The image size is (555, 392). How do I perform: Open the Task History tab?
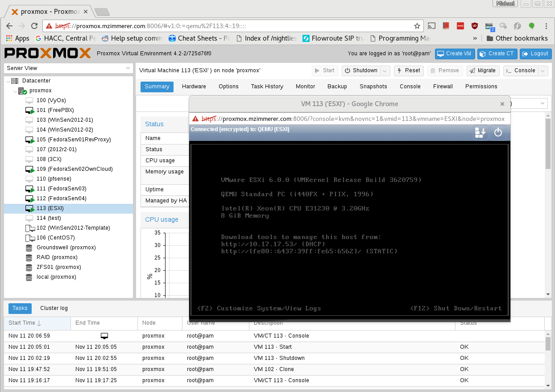(x=267, y=87)
